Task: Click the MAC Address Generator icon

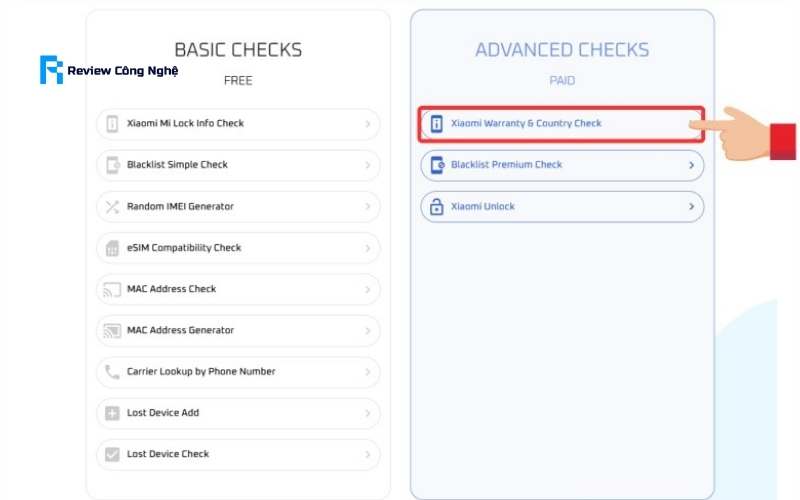Action: coord(112,331)
